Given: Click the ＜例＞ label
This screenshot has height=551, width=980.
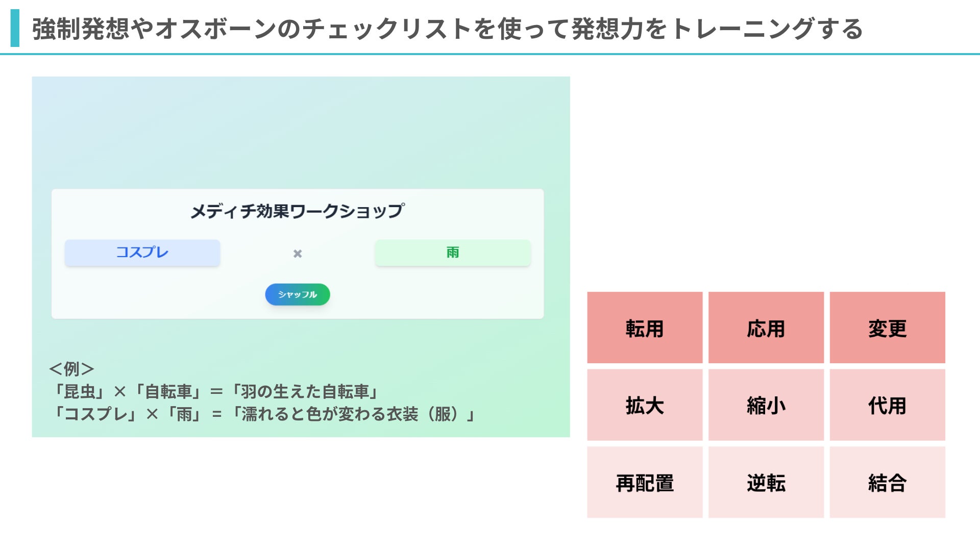Looking at the screenshot, I should (x=71, y=368).
